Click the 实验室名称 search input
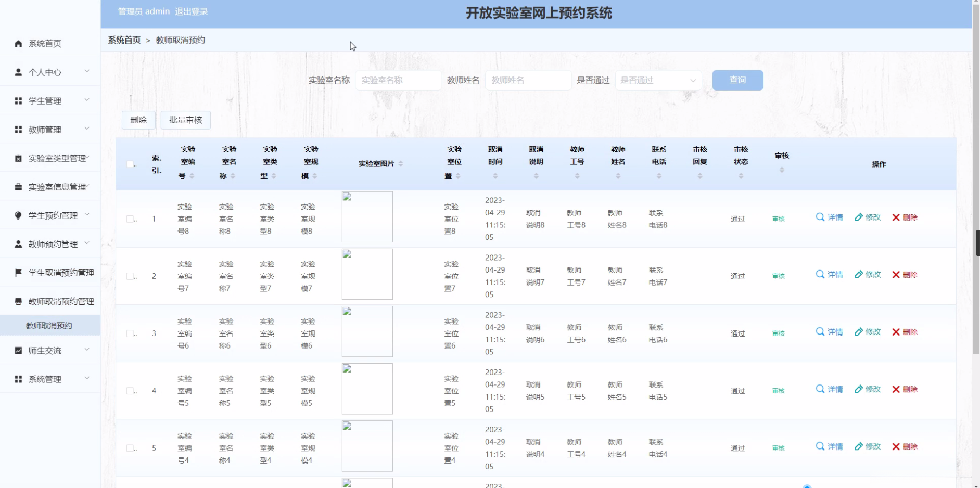Image resolution: width=980 pixels, height=488 pixels. 398,80
